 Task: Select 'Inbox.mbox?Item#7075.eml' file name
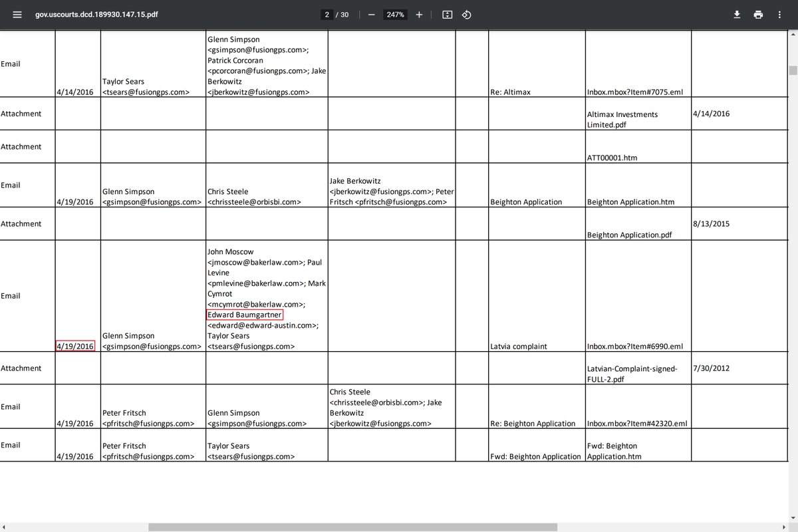635,92
